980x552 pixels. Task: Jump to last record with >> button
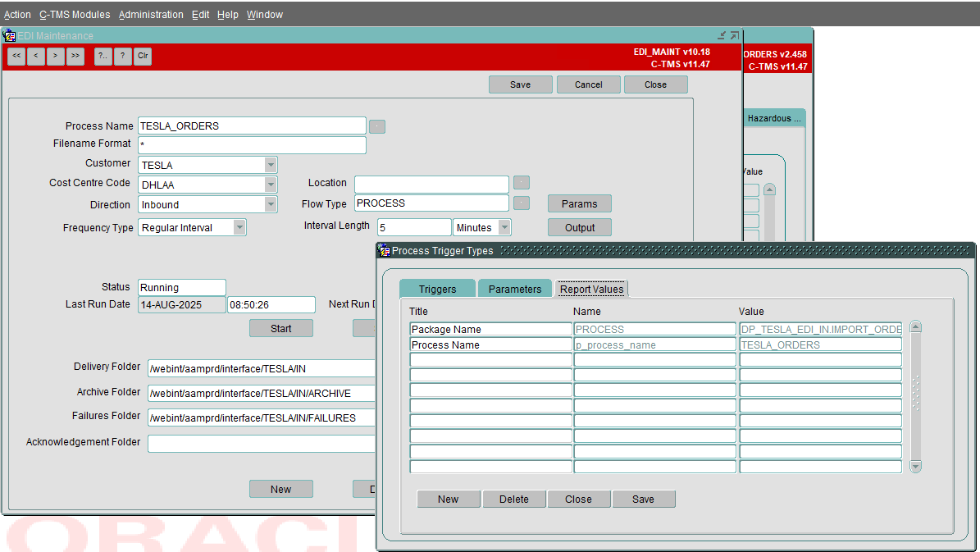[75, 56]
